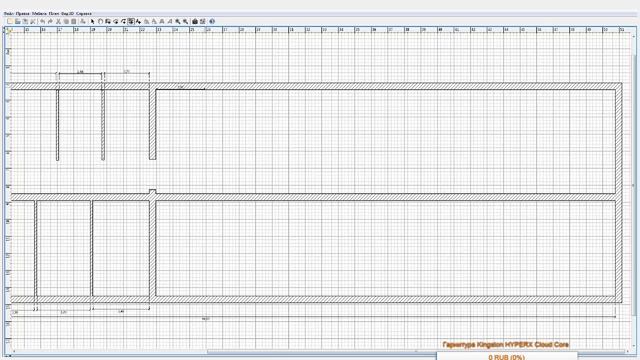Click the Increase text size icon
The width and height of the screenshot is (640, 360).
147,21
